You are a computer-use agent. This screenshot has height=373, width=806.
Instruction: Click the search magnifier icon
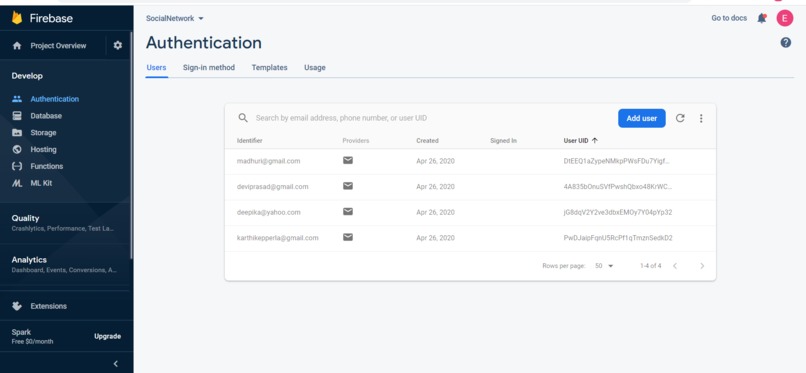tap(243, 118)
